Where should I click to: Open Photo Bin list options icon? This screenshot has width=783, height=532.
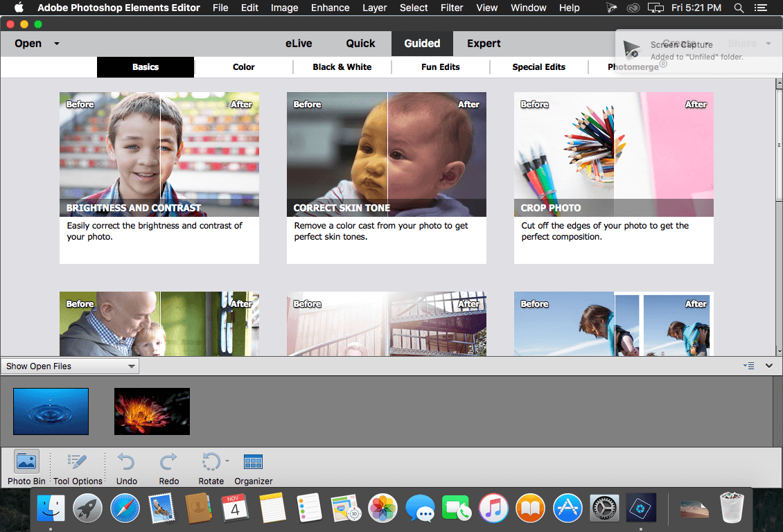[x=748, y=366]
